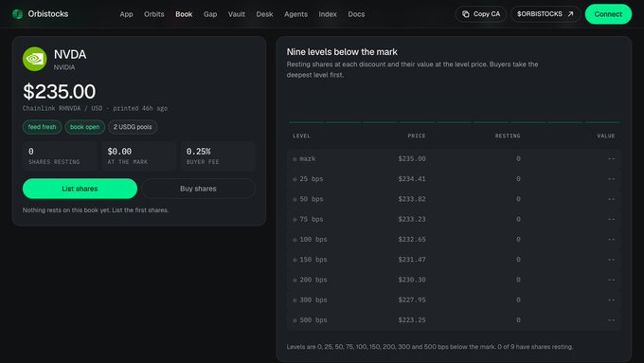This screenshot has width=644, height=363.
Task: Click the book open badge
Action: (84, 127)
